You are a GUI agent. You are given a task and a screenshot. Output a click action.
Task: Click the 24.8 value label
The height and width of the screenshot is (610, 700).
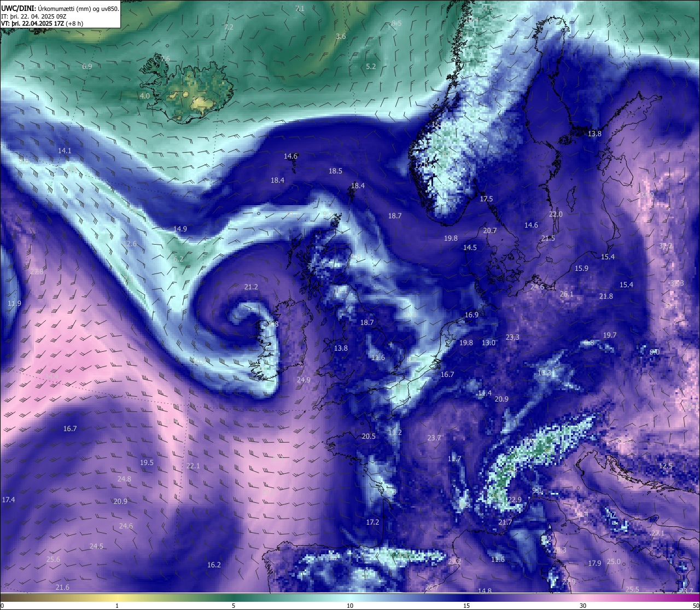pyautogui.click(x=124, y=479)
